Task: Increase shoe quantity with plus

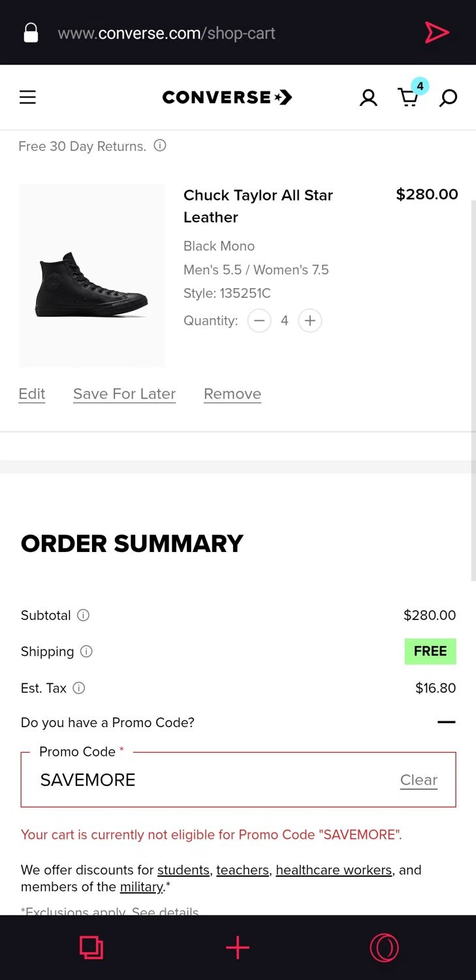Action: (310, 321)
